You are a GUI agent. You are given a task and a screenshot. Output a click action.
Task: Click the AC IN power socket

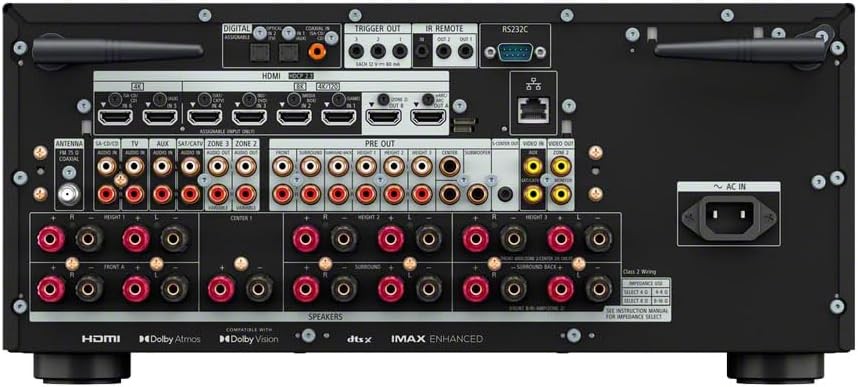pos(728,216)
